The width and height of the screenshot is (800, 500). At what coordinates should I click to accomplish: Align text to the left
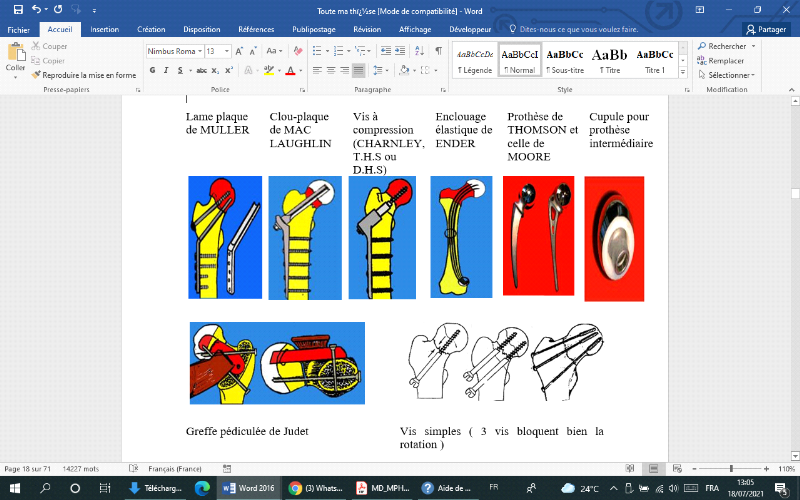[x=317, y=70]
